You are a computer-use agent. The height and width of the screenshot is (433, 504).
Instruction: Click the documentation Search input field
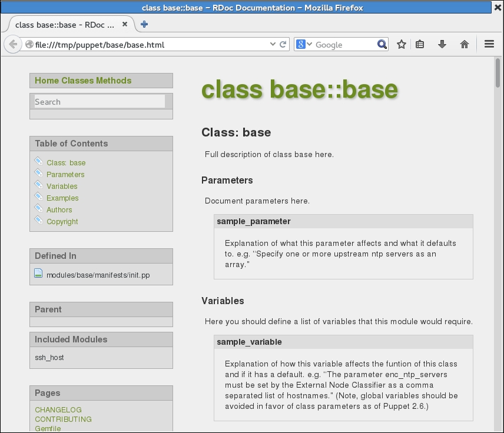pos(100,102)
